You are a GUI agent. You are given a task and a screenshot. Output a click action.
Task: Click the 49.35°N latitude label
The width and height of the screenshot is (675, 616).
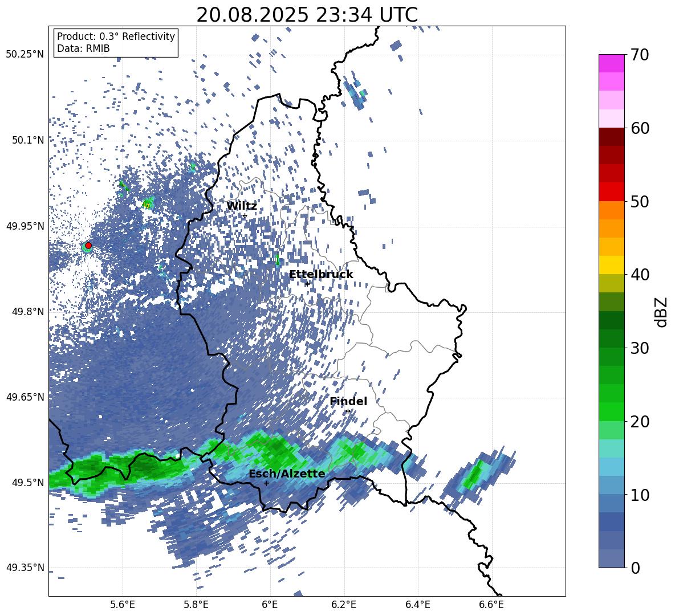[25, 568]
